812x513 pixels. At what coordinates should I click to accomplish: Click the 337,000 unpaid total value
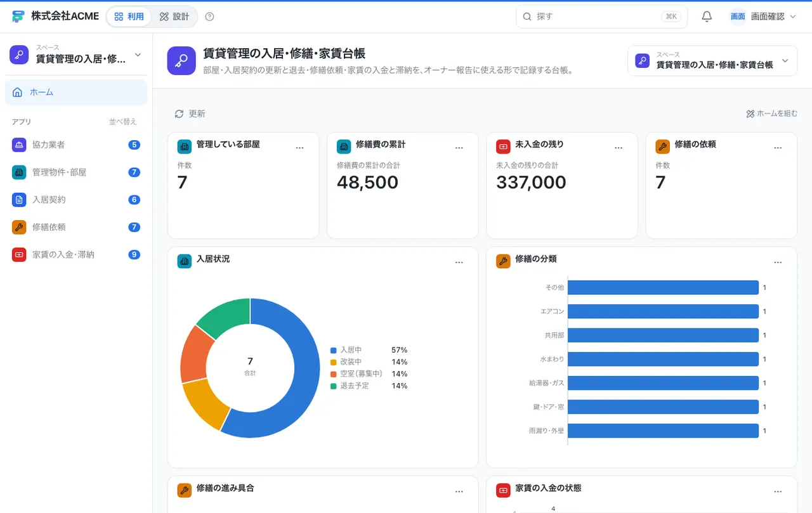click(x=531, y=183)
